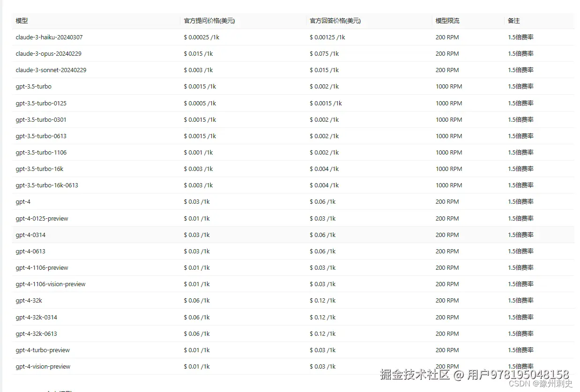Click the gpt-3.5-turbo-16k row

41,169
